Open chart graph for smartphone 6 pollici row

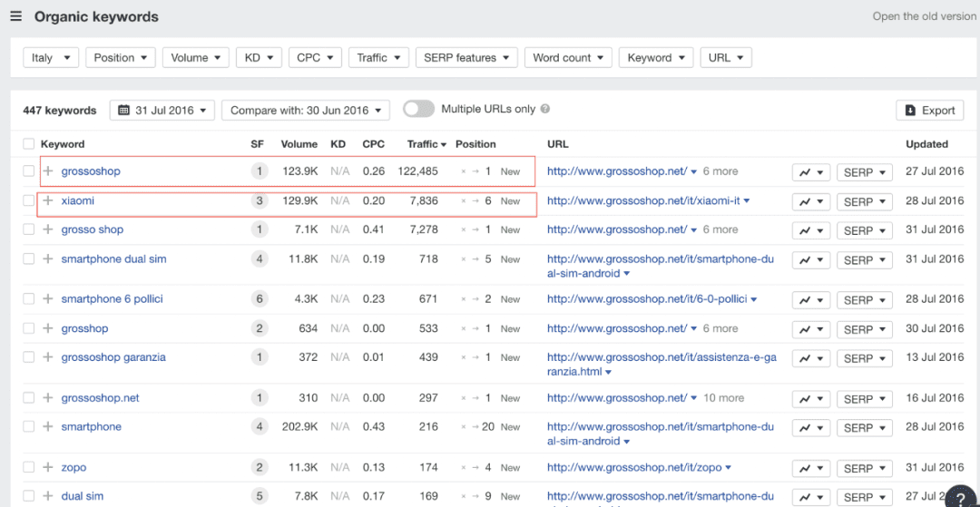pos(811,300)
